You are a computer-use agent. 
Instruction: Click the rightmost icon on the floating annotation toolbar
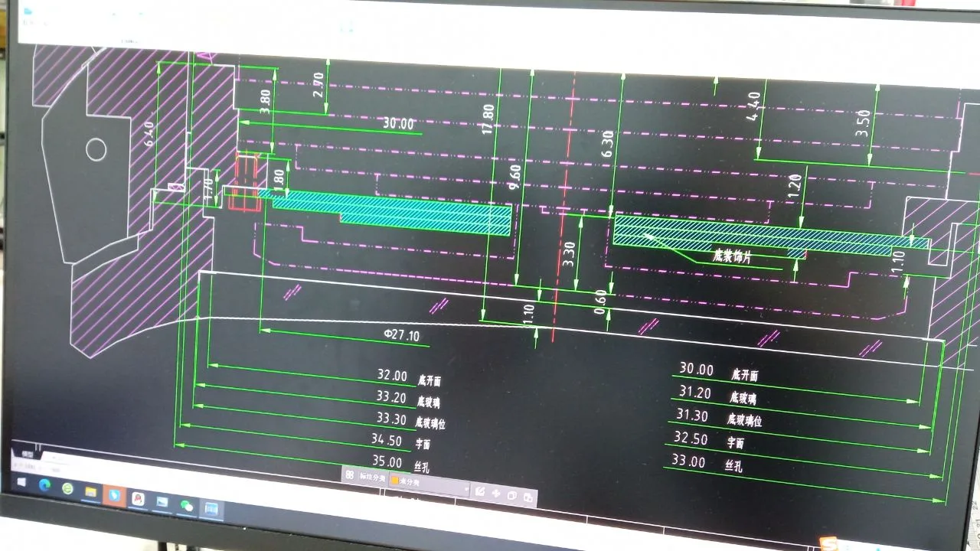[x=528, y=497]
